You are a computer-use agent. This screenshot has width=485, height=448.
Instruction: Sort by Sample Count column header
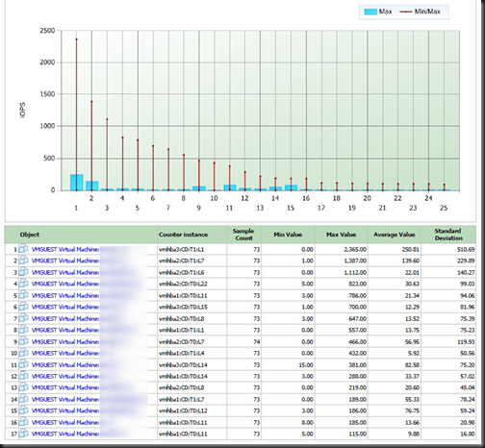pos(243,235)
